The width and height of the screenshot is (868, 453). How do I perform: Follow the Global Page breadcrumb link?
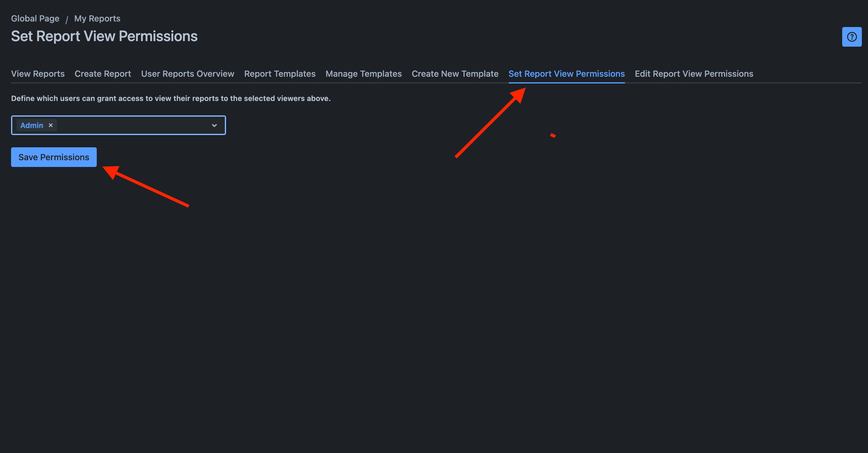point(35,18)
